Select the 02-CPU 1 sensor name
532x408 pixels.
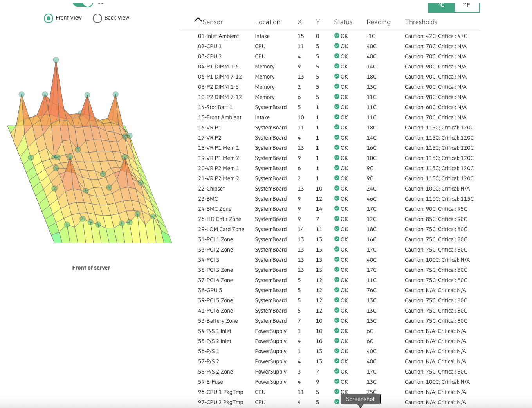[210, 46]
